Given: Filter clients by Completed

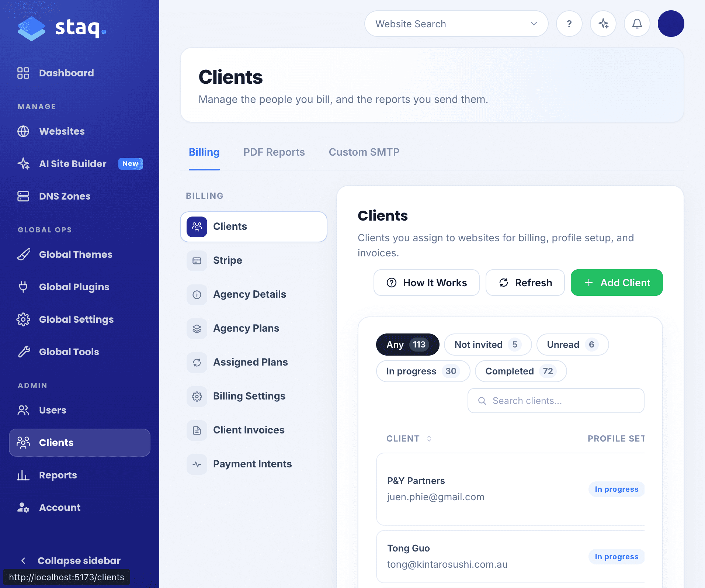Looking at the screenshot, I should (521, 371).
